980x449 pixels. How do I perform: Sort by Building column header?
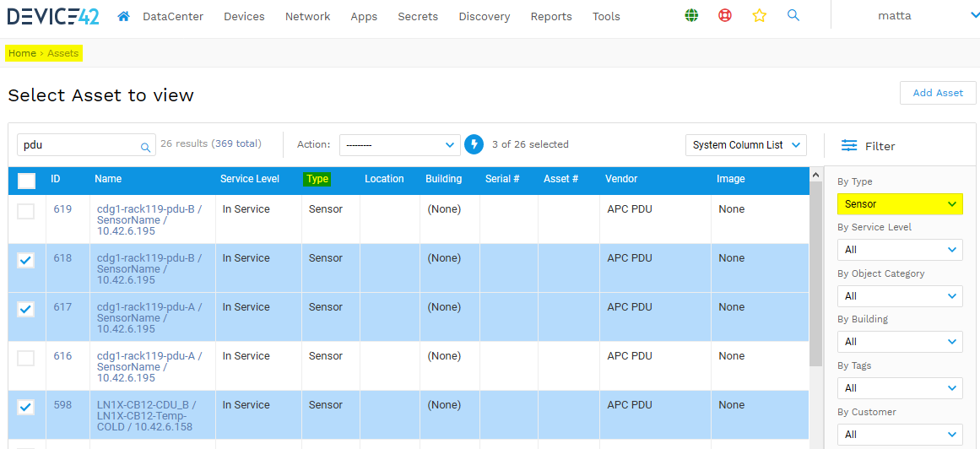click(444, 179)
